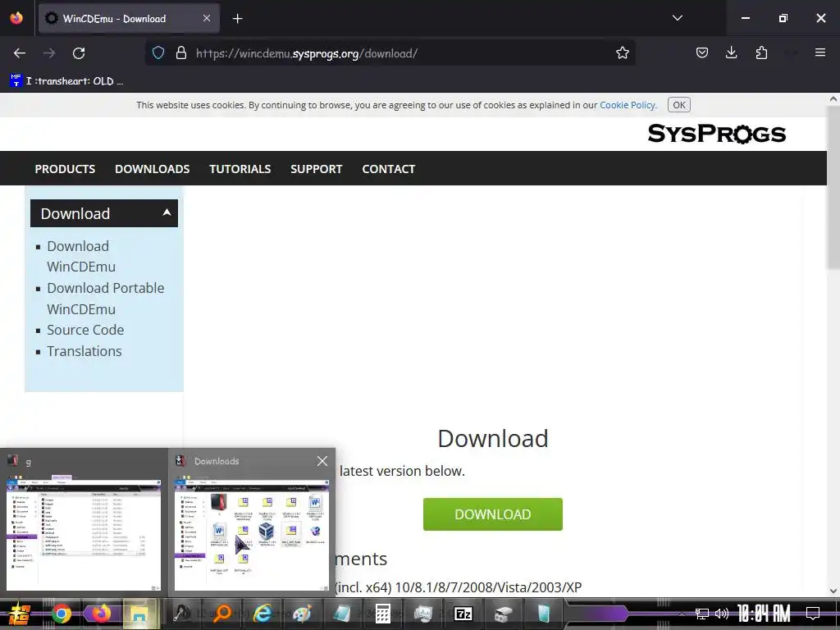Screen dimensions: 840x630
Task: Click the SysProgs logo
Action: 716,134
